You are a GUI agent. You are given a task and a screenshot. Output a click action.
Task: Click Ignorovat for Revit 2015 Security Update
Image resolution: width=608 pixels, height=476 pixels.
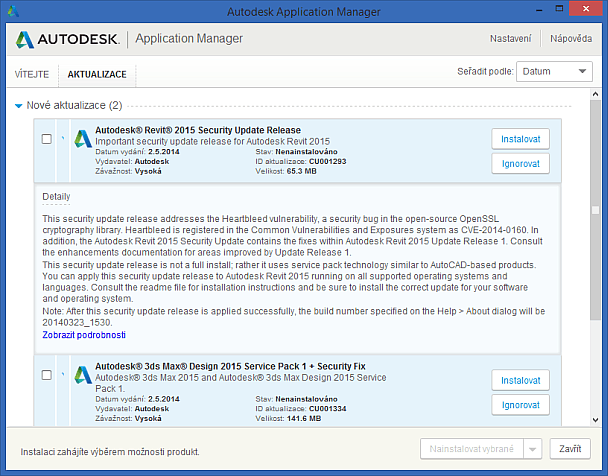(520, 164)
